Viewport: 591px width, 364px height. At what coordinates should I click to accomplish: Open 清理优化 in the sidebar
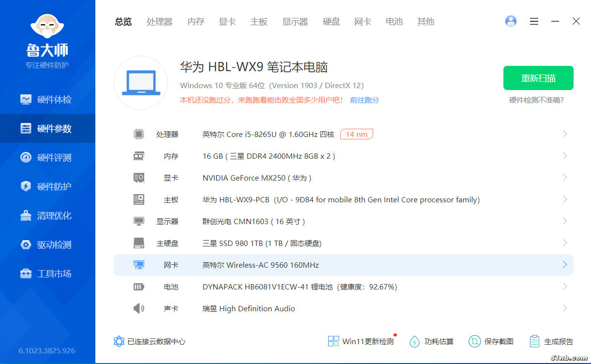[x=47, y=215]
